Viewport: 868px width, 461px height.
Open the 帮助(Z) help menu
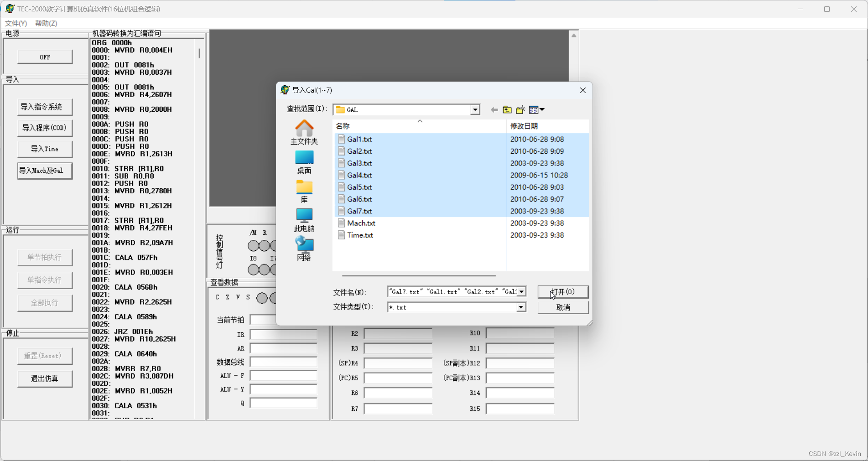(x=45, y=23)
